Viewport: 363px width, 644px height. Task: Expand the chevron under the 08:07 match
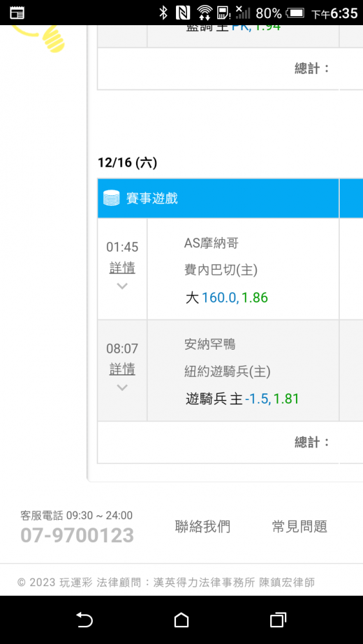[x=122, y=387]
